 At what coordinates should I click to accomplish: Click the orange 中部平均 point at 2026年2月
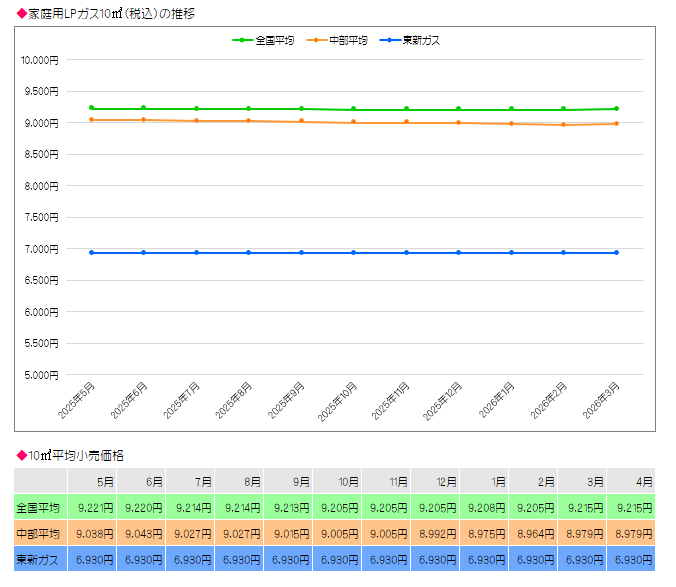pyautogui.click(x=563, y=125)
